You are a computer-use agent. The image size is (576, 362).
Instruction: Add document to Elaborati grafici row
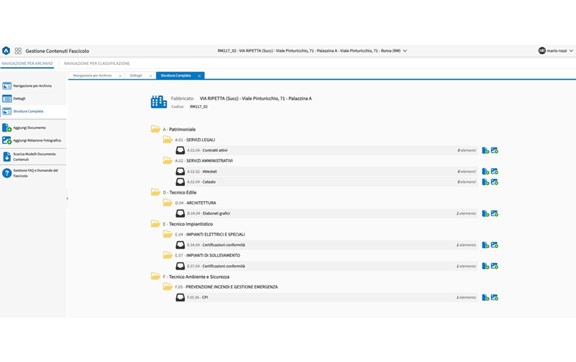click(485, 213)
